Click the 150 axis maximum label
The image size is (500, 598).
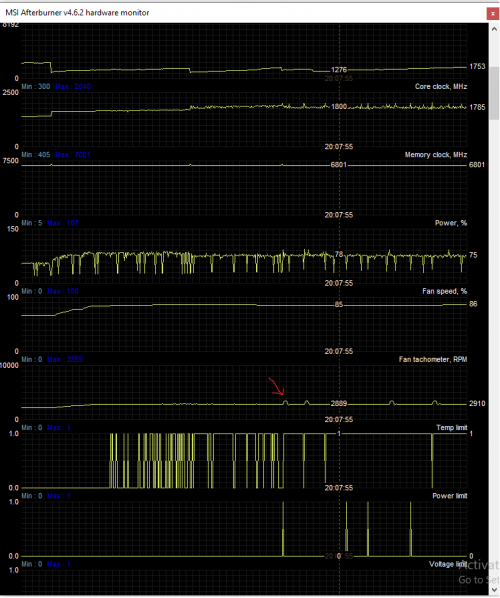click(13, 229)
